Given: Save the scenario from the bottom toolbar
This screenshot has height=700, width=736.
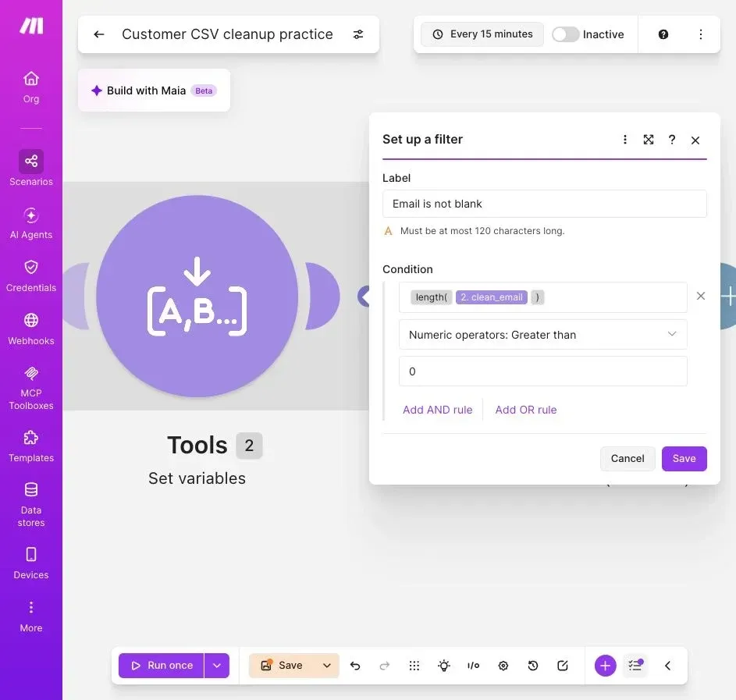Looking at the screenshot, I should tap(282, 666).
